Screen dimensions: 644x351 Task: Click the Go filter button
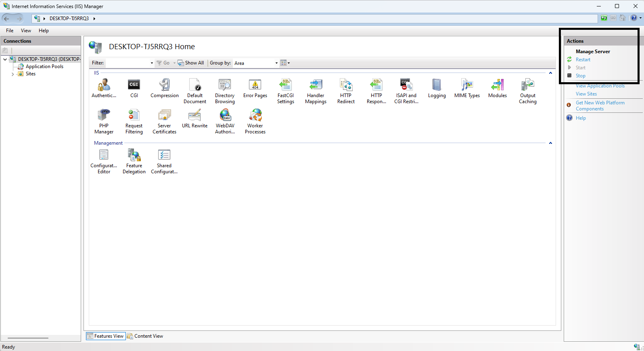coord(163,63)
